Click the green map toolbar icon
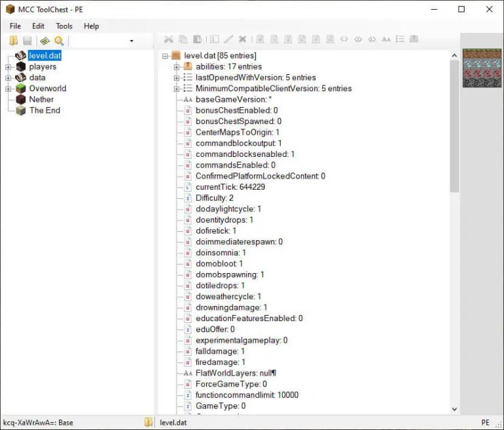The width and height of the screenshot is (504, 430). coord(45,41)
